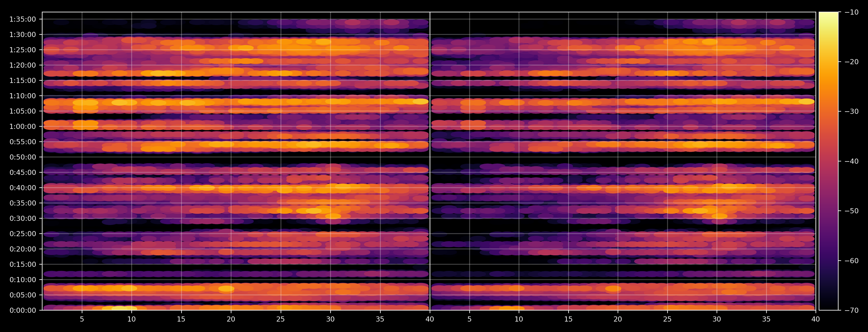Select the −60 colorbar tick label
This screenshot has width=868, height=332.
coord(852,260)
